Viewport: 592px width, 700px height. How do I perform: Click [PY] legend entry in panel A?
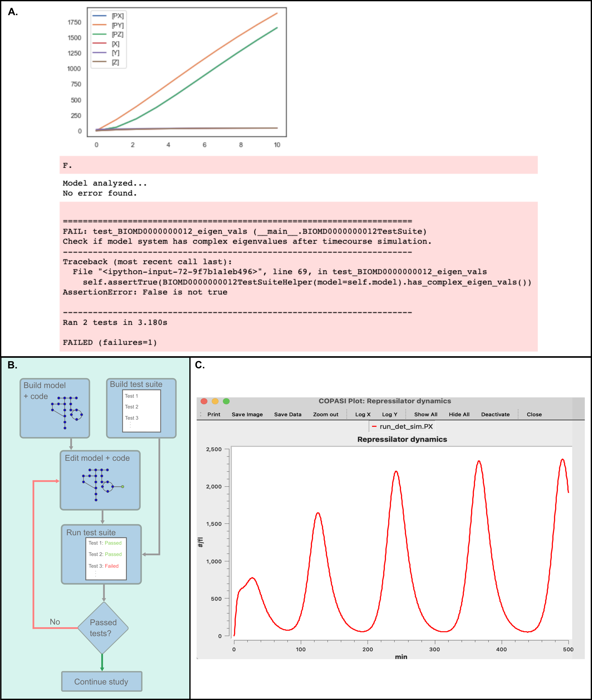108,25
